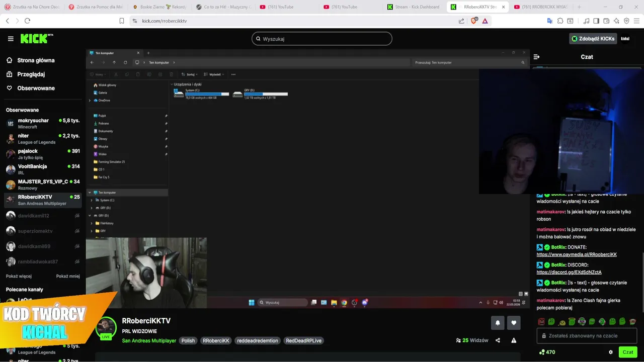Click the 470 channel points indicator
The width and height of the screenshot is (644, 362).
[x=547, y=352]
